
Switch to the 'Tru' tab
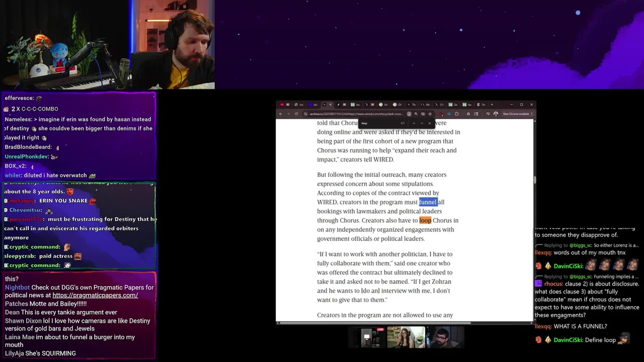click(480, 105)
